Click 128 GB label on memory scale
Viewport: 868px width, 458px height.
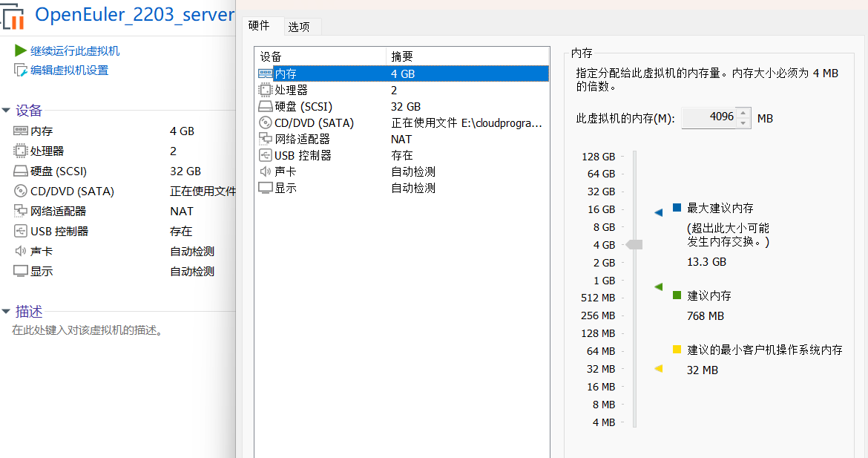[599, 157]
